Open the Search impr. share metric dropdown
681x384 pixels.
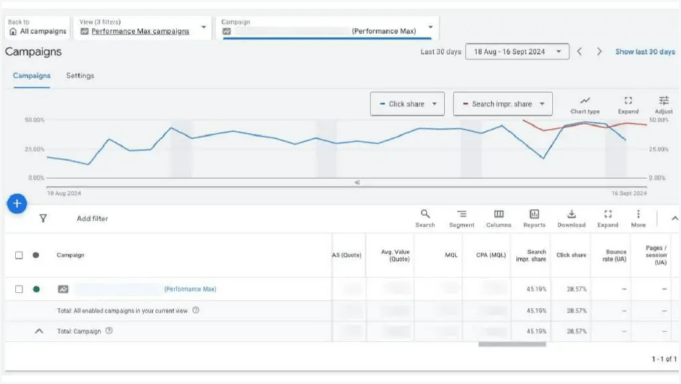502,104
